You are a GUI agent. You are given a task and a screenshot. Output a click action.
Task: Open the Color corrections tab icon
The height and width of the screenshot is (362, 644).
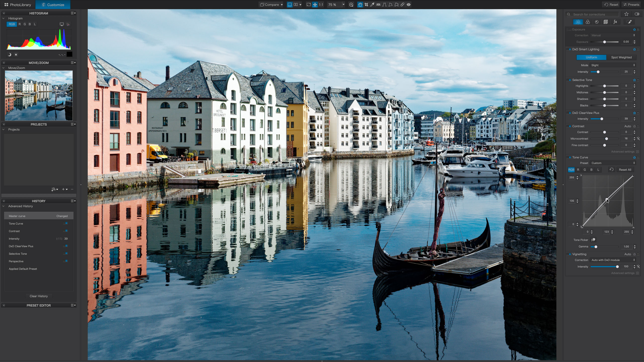tap(588, 22)
